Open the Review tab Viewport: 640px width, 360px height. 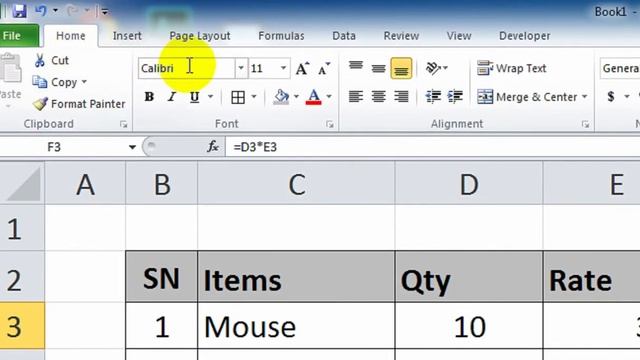coord(401,36)
